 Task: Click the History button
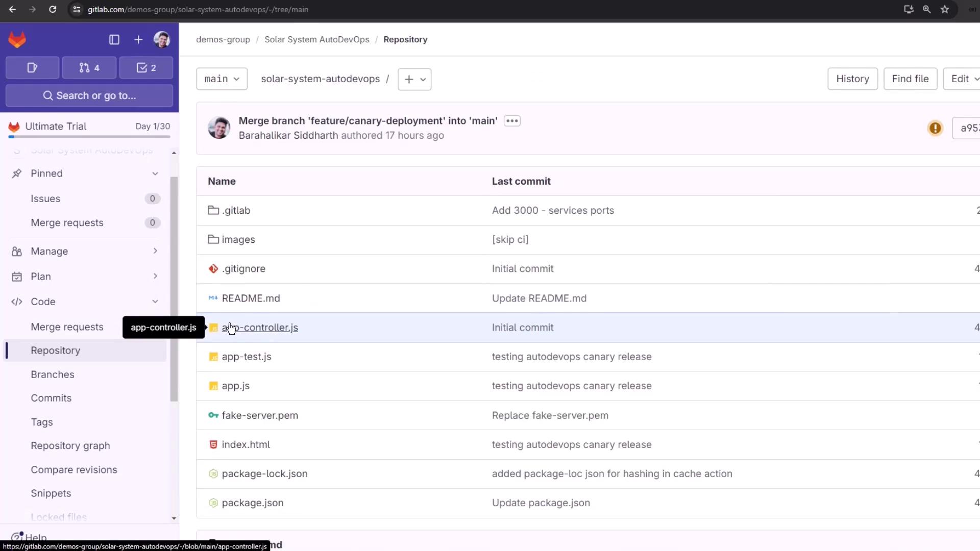coord(852,79)
